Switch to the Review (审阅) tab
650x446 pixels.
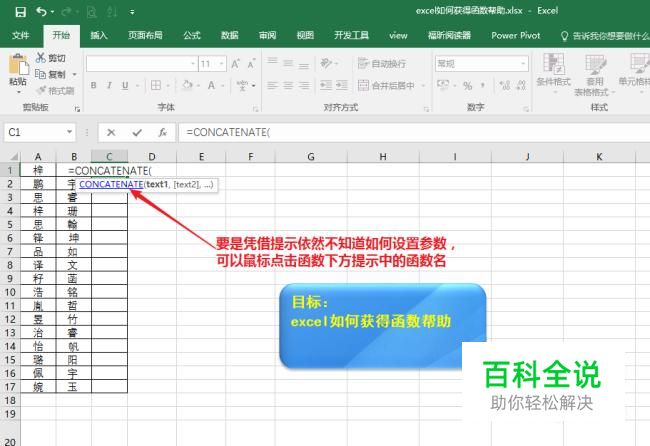click(x=267, y=35)
